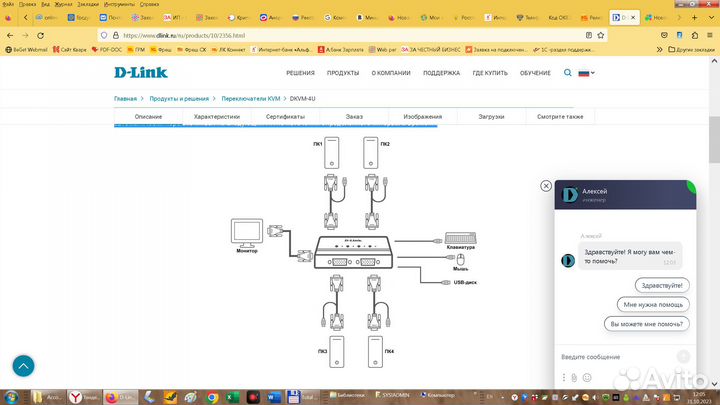Open the Windows Start button
Screen dimensions: 720x405
11,397
